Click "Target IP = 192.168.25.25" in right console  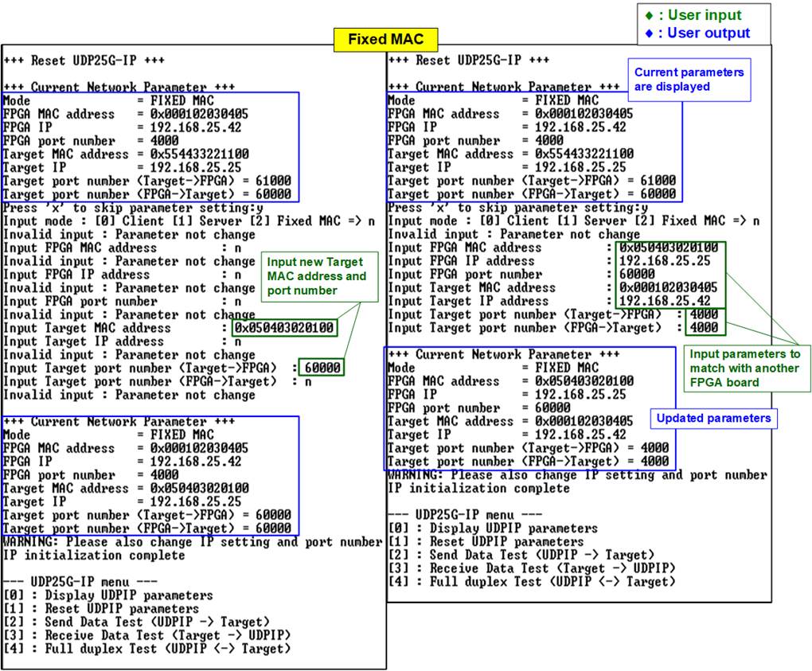507,168
